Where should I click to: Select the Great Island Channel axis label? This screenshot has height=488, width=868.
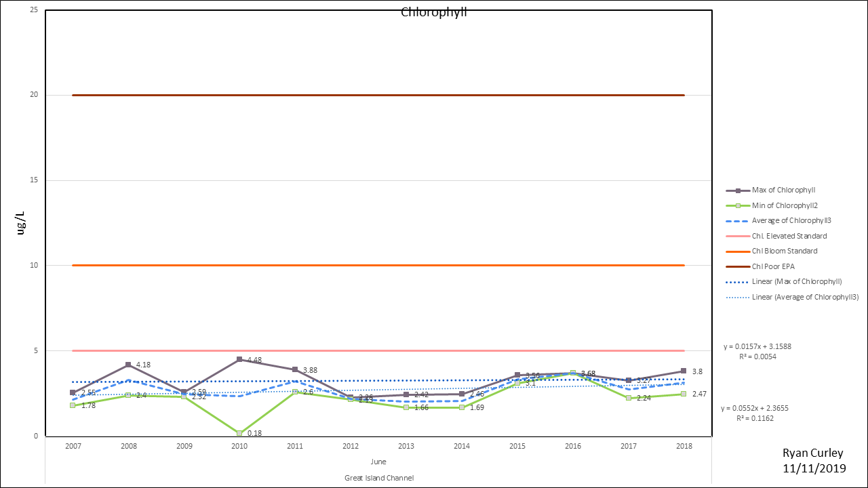378,478
